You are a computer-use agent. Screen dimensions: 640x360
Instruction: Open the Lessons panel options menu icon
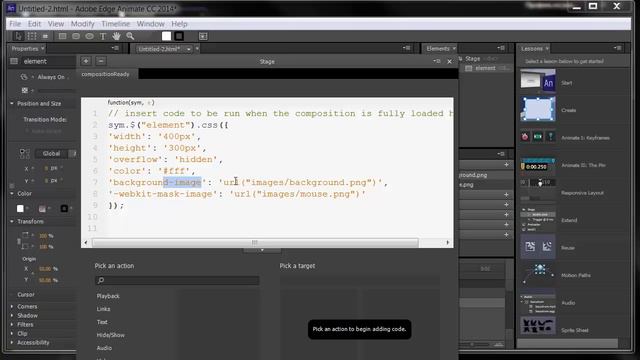coord(617,48)
